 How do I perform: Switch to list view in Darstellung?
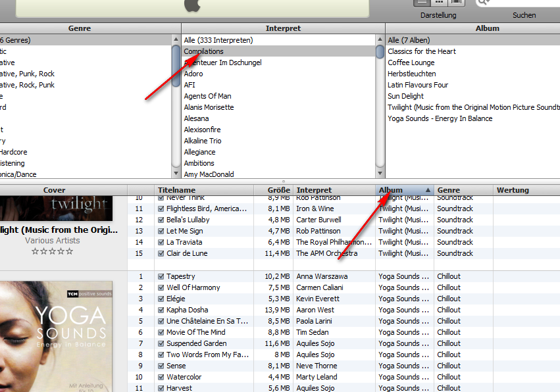422,3
